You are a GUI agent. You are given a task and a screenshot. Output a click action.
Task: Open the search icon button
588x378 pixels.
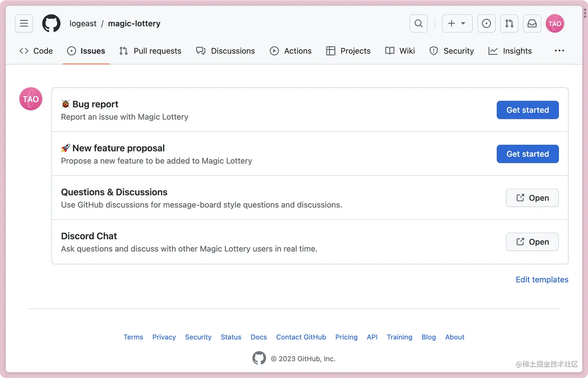418,23
